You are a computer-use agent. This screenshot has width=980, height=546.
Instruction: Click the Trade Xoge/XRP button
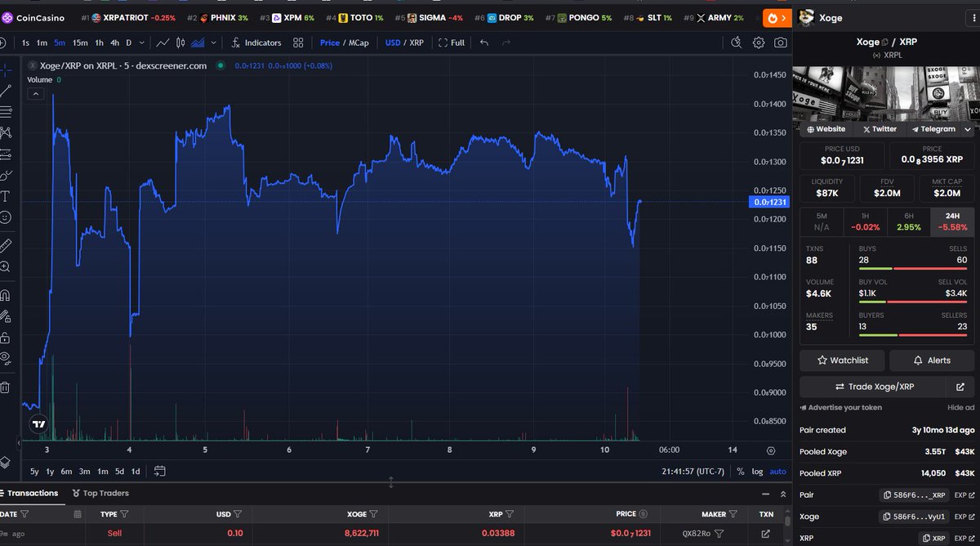[x=874, y=387]
